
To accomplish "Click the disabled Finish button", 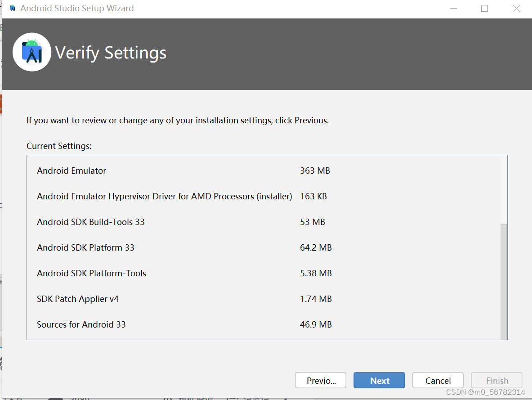I will pos(497,380).
